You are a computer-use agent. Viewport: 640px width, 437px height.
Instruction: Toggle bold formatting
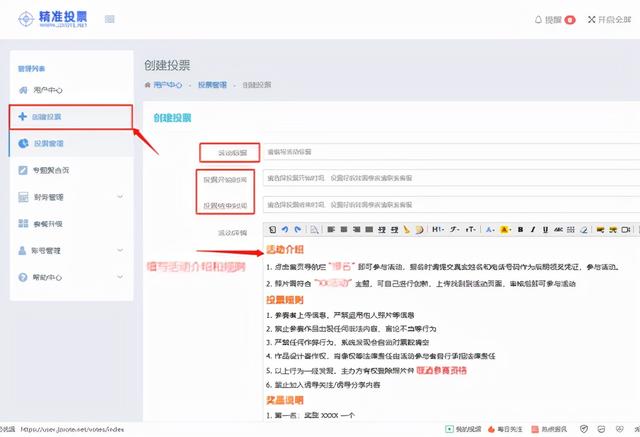point(520,230)
